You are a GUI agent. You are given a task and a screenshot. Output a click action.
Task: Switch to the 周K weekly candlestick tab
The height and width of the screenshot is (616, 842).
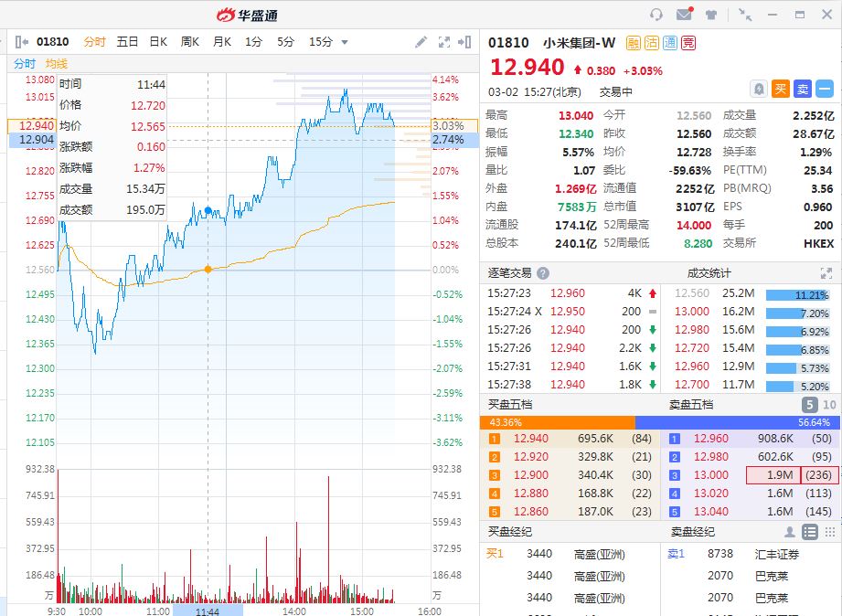pos(190,42)
